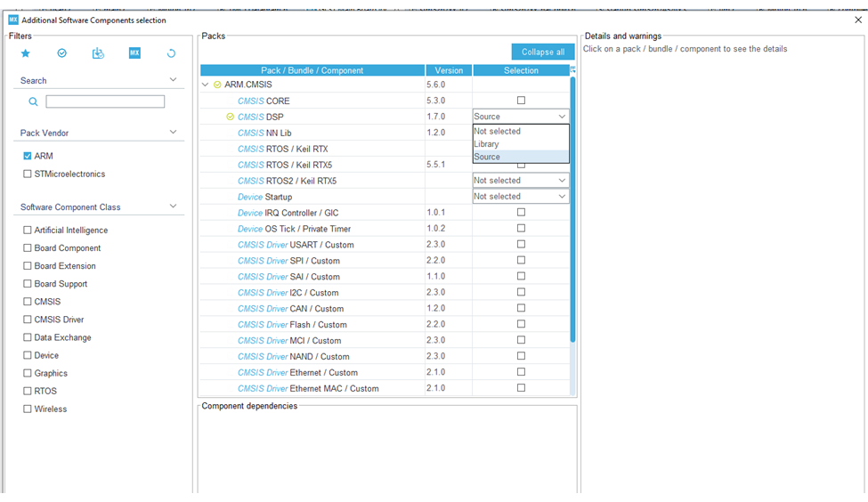Tick the Graphics class checkbox
The height and width of the screenshot is (502, 868).
coord(27,373)
